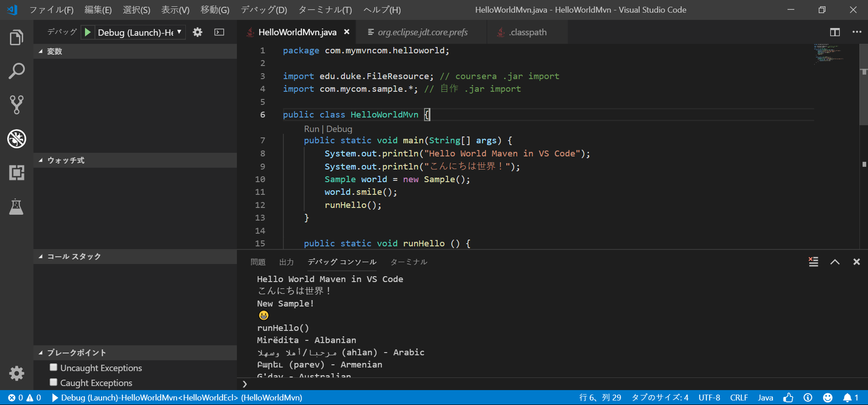868x405 pixels.
Task: Change the CRLF line ending
Action: 739,398
